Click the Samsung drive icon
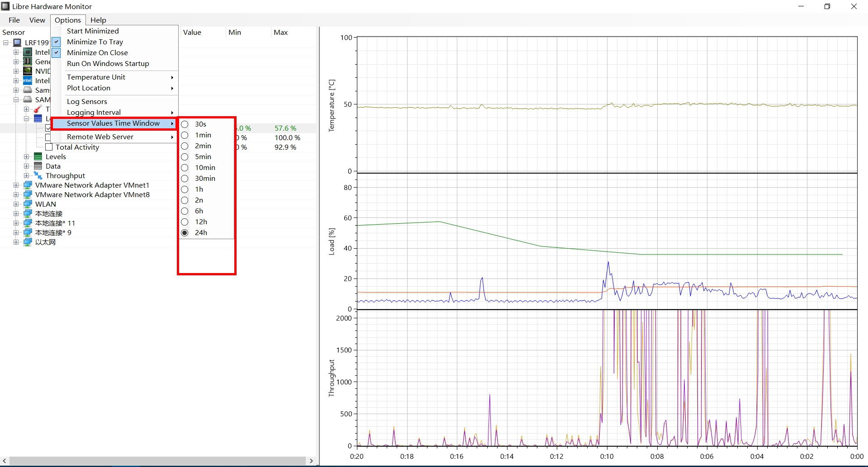Screen dimensions: 868x467 (28, 90)
